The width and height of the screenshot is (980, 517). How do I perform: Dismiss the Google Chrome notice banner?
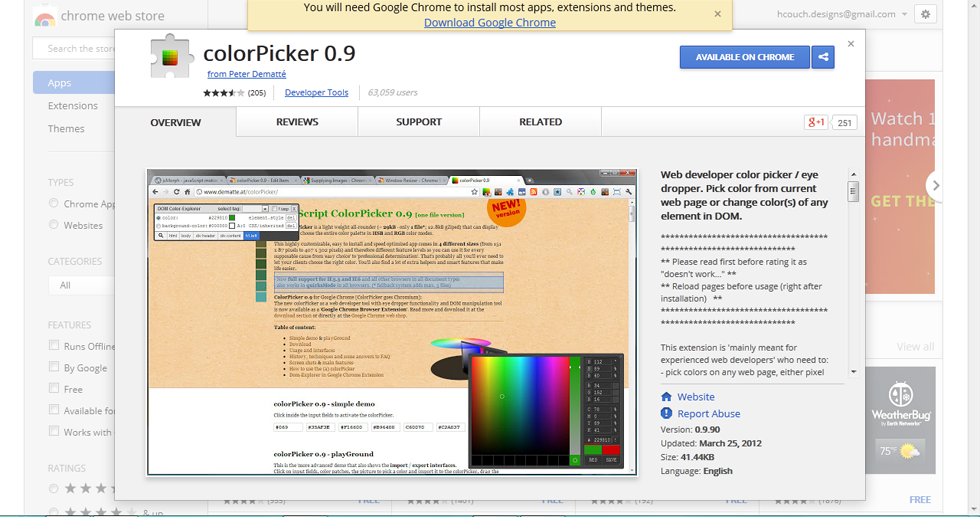pos(718,14)
